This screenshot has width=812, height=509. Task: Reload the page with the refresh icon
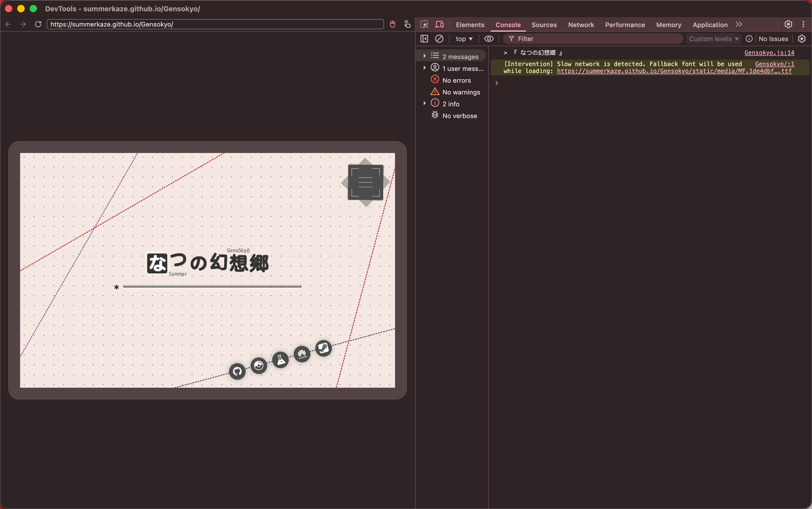(38, 24)
